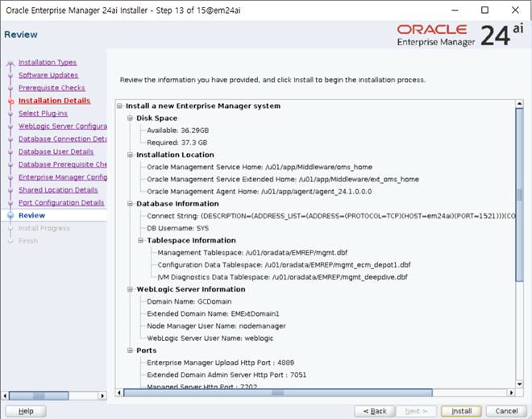Open Port Configuration Details step
This screenshot has height=419, width=532.
point(61,202)
